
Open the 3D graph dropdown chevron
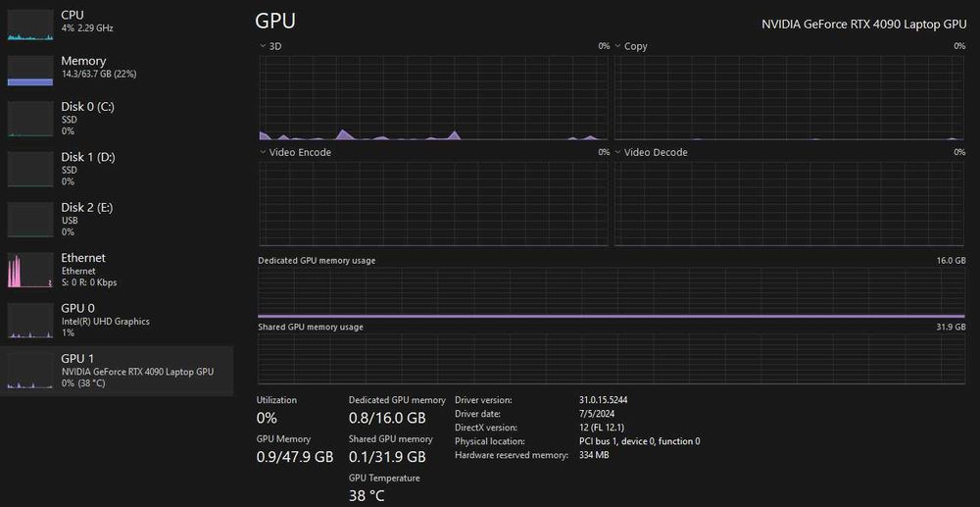(263, 46)
